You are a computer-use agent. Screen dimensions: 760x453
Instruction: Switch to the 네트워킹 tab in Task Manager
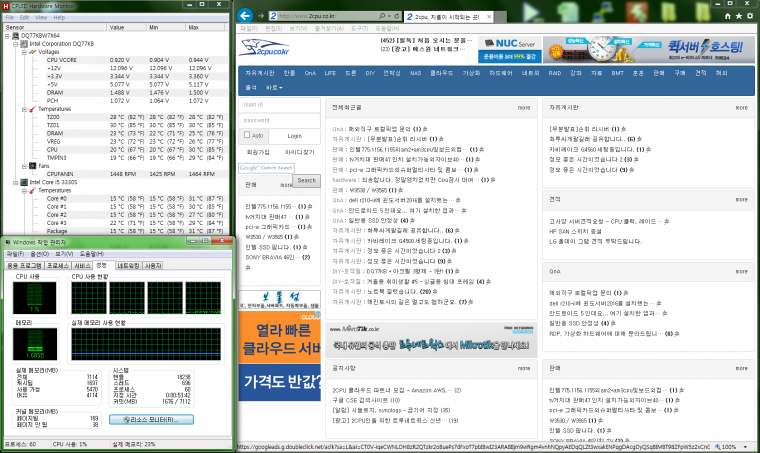pyautogui.click(x=128, y=266)
